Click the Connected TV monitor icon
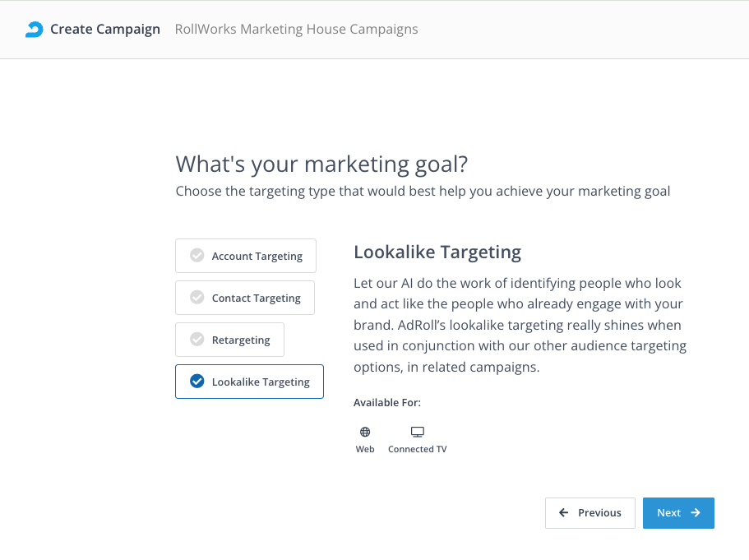Viewport: 749px width, 560px height. [x=417, y=432]
